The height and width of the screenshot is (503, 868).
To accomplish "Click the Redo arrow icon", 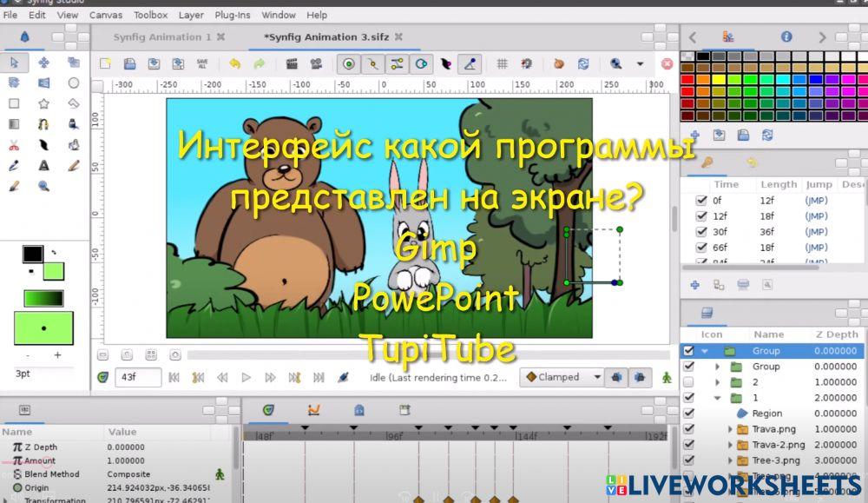I will (x=259, y=63).
